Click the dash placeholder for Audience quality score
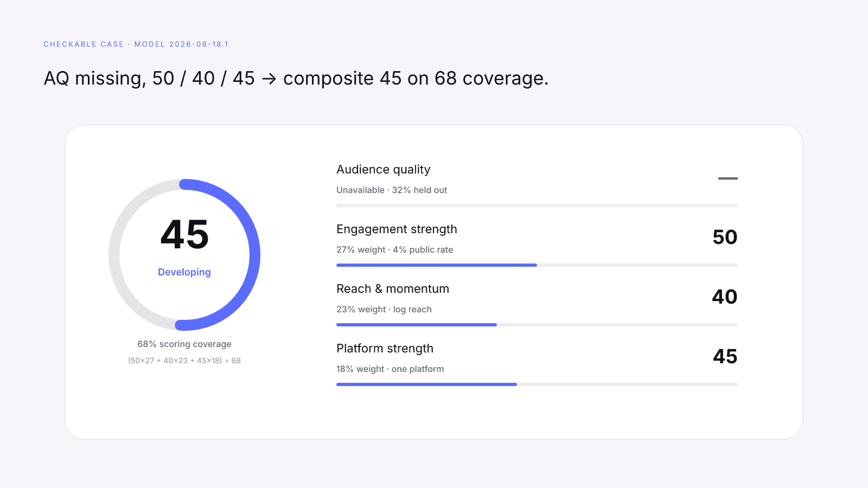The width and height of the screenshot is (868, 488). [728, 178]
